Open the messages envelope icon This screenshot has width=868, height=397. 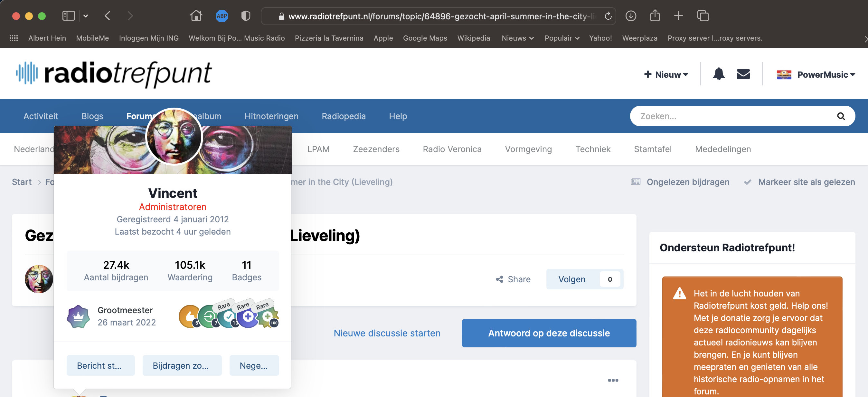click(x=743, y=74)
